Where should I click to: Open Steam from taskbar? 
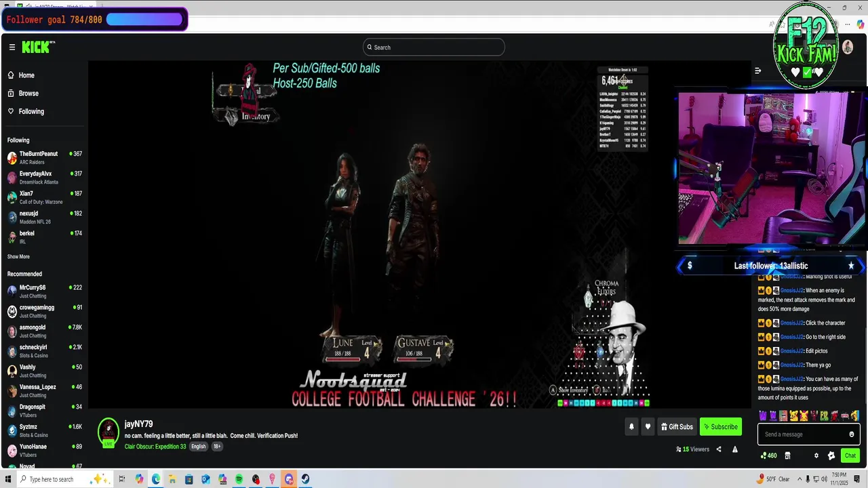[x=306, y=479]
